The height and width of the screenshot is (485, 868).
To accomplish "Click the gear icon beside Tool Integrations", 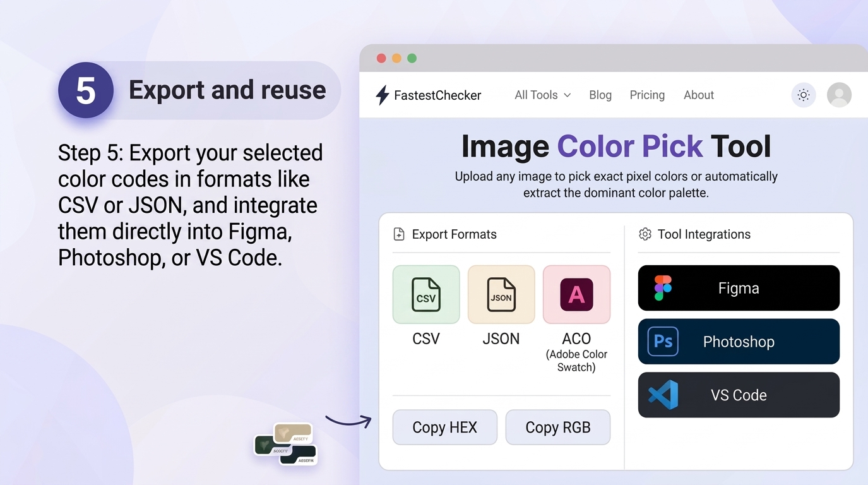I will coord(645,234).
